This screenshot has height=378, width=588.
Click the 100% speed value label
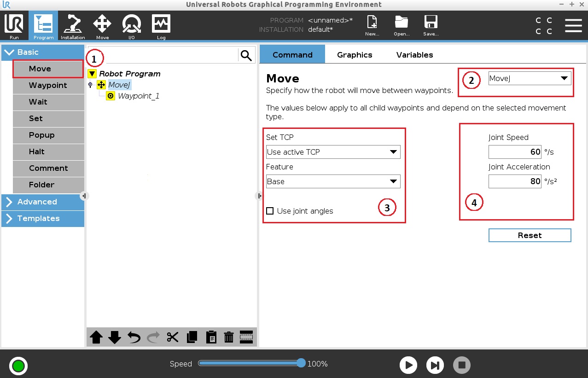pyautogui.click(x=318, y=364)
